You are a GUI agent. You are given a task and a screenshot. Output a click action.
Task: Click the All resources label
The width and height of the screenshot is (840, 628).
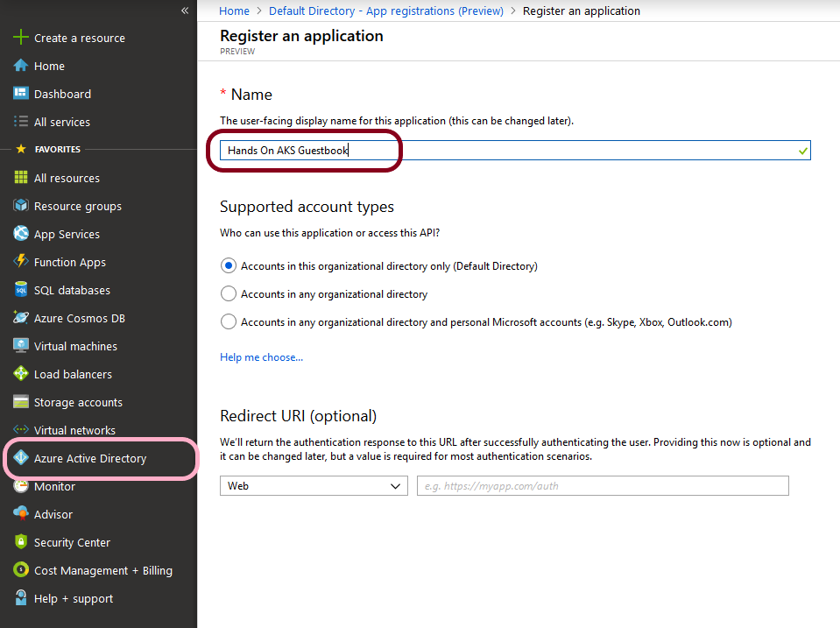pos(67,179)
